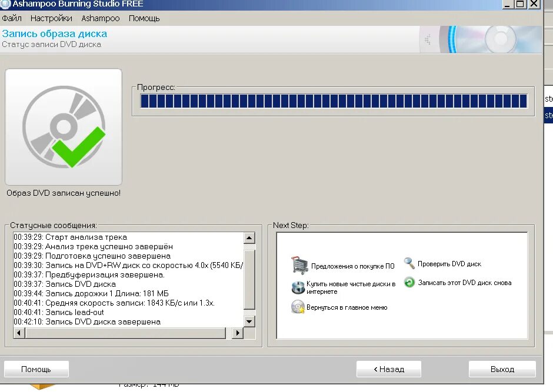Click the status log scroll left arrow
Screen dimensions: 553x392
click(x=19, y=333)
